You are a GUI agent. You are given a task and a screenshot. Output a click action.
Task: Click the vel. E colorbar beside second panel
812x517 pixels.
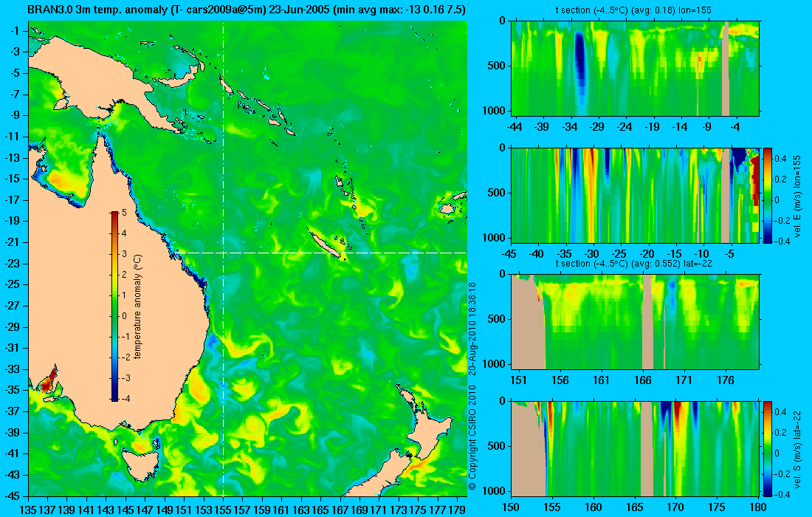pyautogui.click(x=768, y=195)
